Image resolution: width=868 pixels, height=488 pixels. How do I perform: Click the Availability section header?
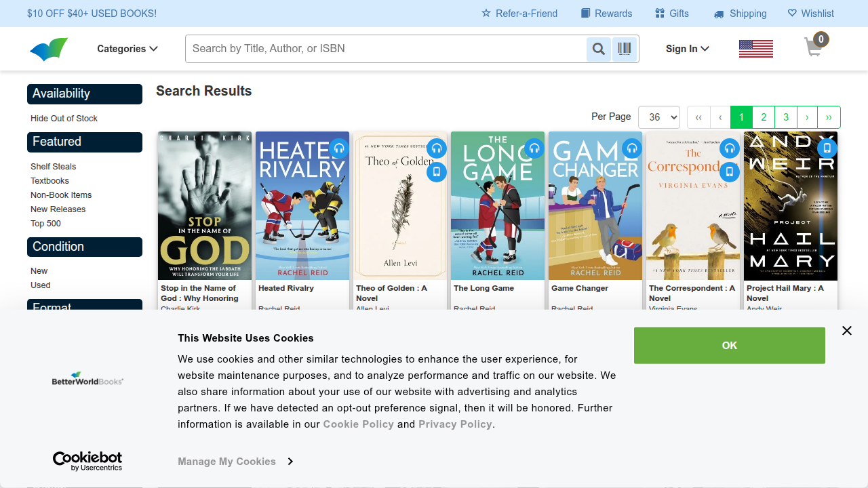point(85,94)
